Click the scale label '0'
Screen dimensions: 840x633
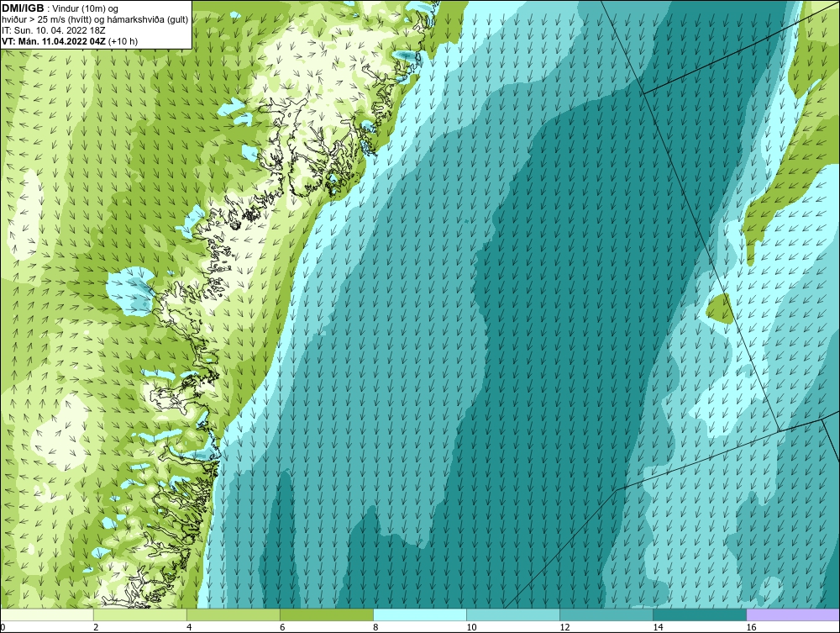click(3, 627)
